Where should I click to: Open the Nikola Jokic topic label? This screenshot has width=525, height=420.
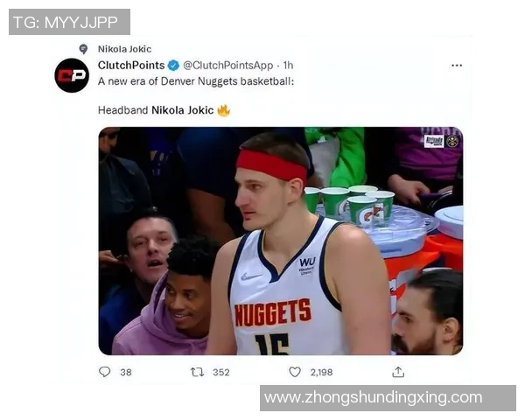click(x=124, y=49)
